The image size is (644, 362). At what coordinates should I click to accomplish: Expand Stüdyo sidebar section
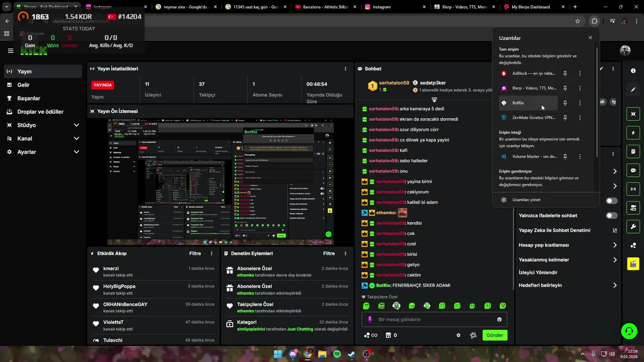[x=76, y=125]
